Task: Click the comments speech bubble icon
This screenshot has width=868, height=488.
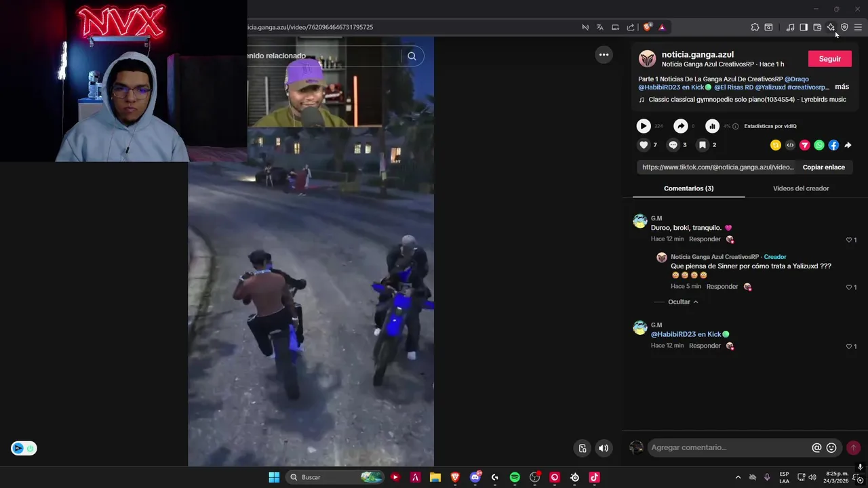Action: click(x=673, y=145)
